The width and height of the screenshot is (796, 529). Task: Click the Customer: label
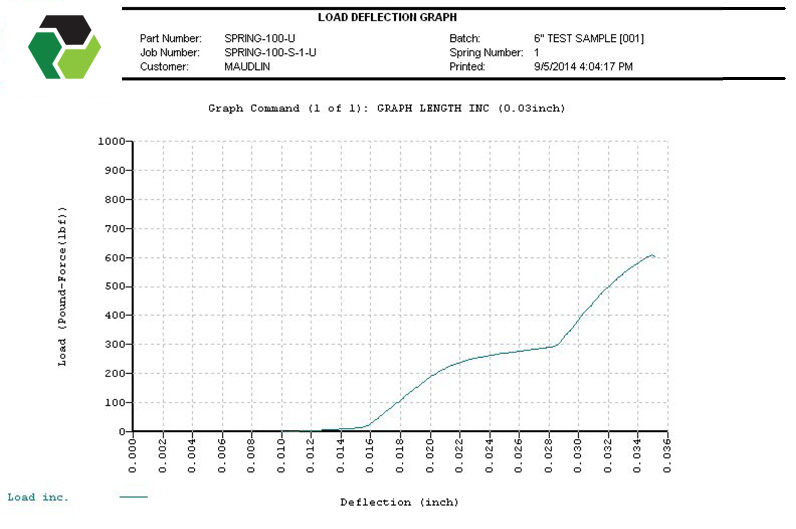click(x=164, y=67)
